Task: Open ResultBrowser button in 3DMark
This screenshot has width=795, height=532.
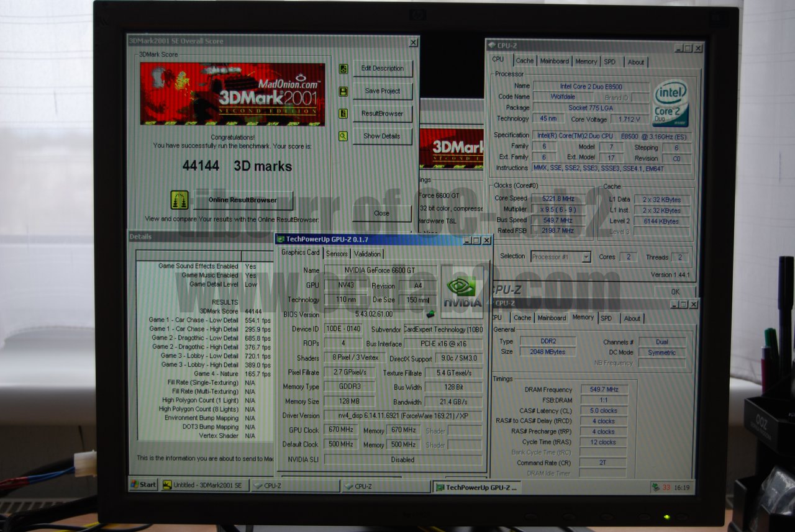Action: pos(383,114)
